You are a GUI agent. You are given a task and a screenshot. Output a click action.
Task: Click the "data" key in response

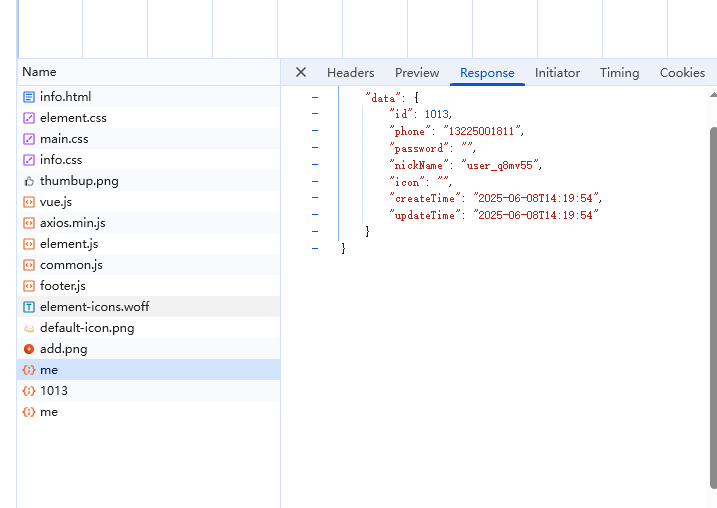383,98
